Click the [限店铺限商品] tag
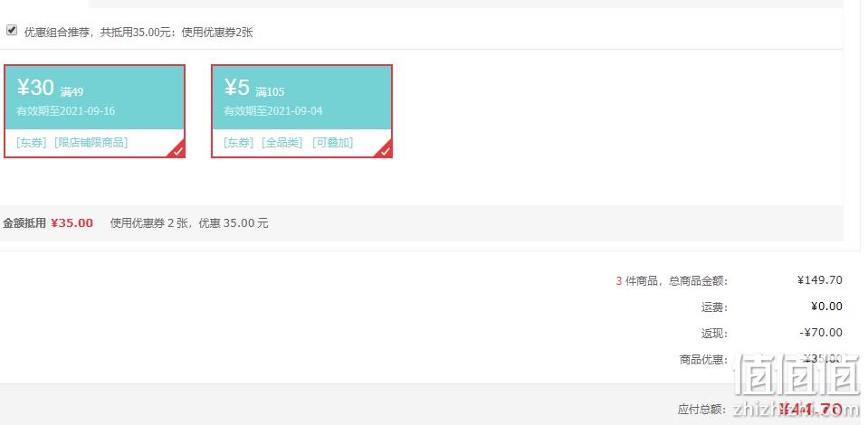 click(x=91, y=143)
